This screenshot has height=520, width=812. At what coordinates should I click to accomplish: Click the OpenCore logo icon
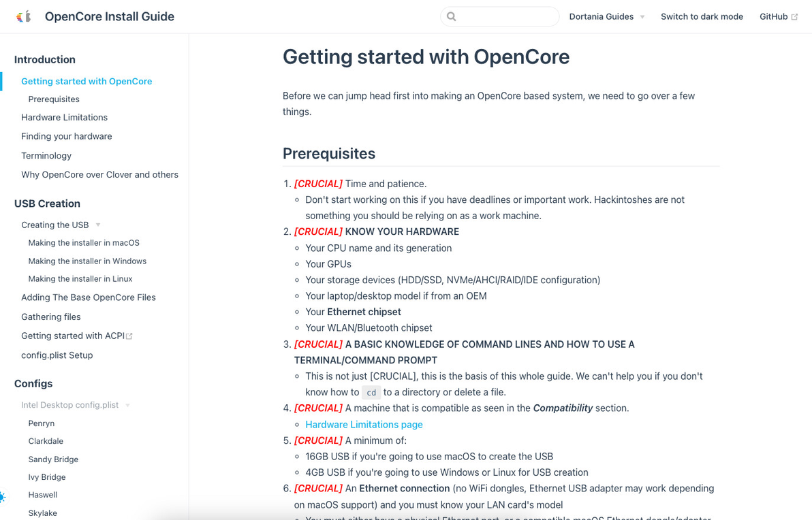24,16
